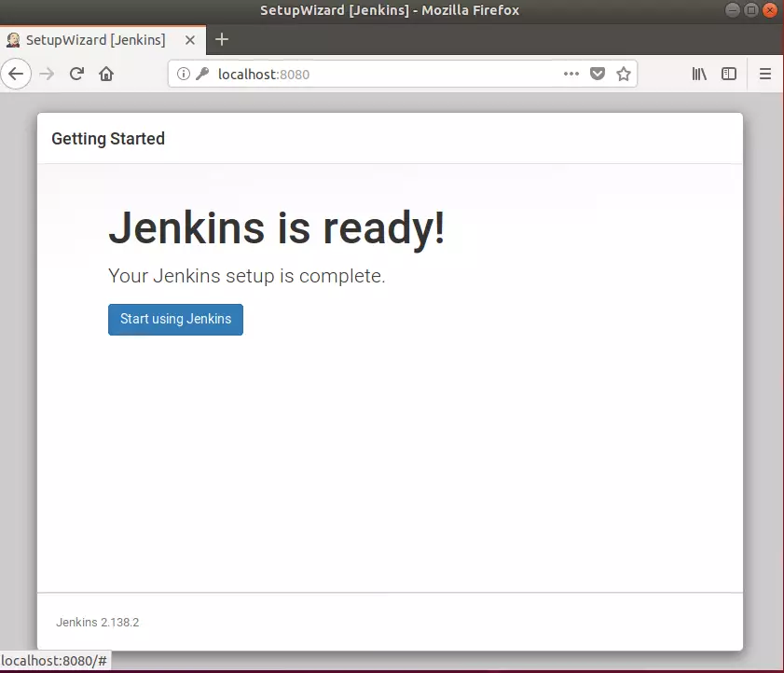
Task: Maximize the Firefox window
Action: click(751, 10)
